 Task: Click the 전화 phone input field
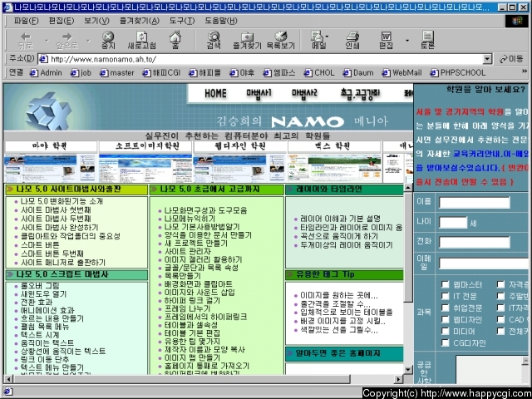click(x=475, y=242)
